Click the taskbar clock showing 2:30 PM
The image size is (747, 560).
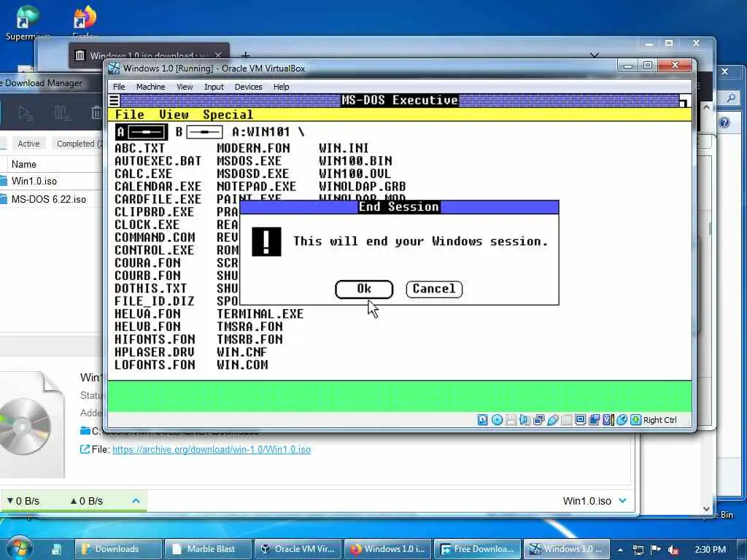pyautogui.click(x=711, y=550)
